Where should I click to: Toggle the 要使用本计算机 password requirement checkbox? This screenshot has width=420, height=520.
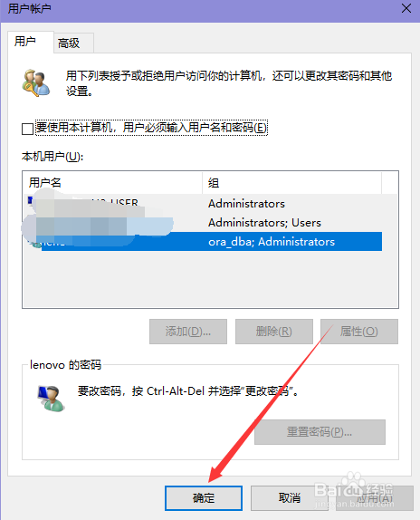[x=27, y=129]
